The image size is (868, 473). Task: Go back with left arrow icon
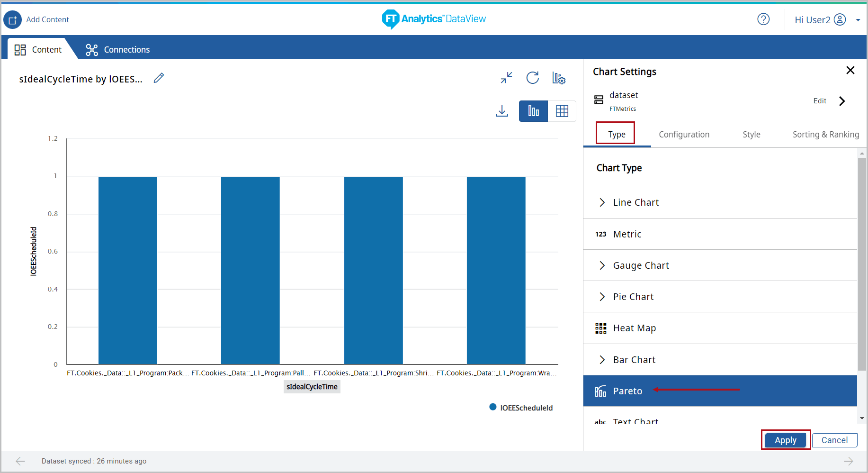(x=20, y=461)
